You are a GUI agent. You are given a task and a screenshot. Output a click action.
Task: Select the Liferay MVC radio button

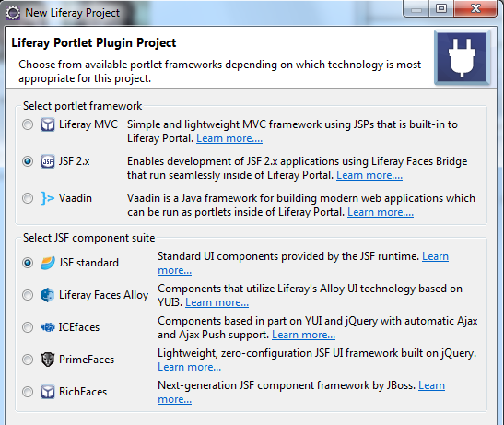pyautogui.click(x=28, y=124)
